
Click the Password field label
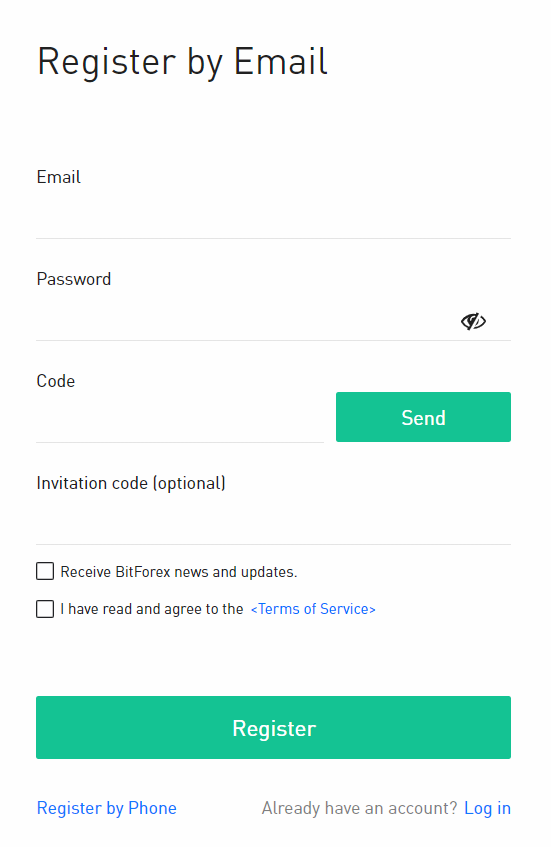click(x=73, y=279)
